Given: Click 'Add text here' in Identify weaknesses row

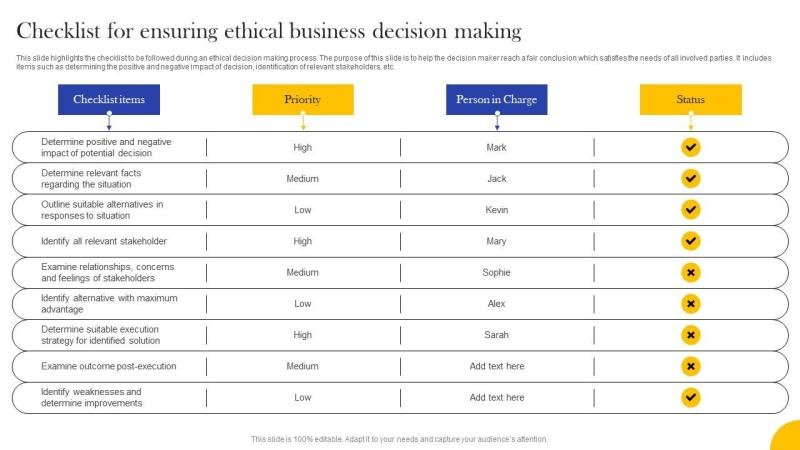Looking at the screenshot, I should point(497,397).
